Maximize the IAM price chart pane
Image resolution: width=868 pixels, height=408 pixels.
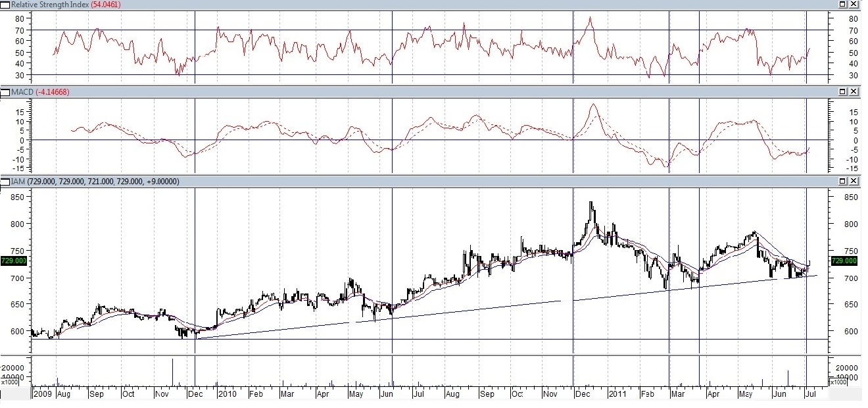tap(843, 181)
